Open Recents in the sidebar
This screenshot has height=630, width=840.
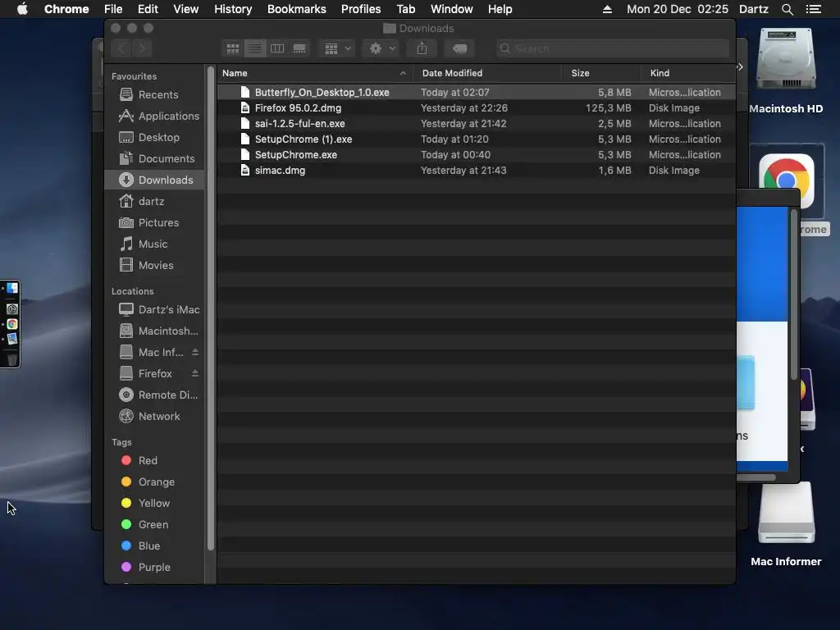point(154,95)
